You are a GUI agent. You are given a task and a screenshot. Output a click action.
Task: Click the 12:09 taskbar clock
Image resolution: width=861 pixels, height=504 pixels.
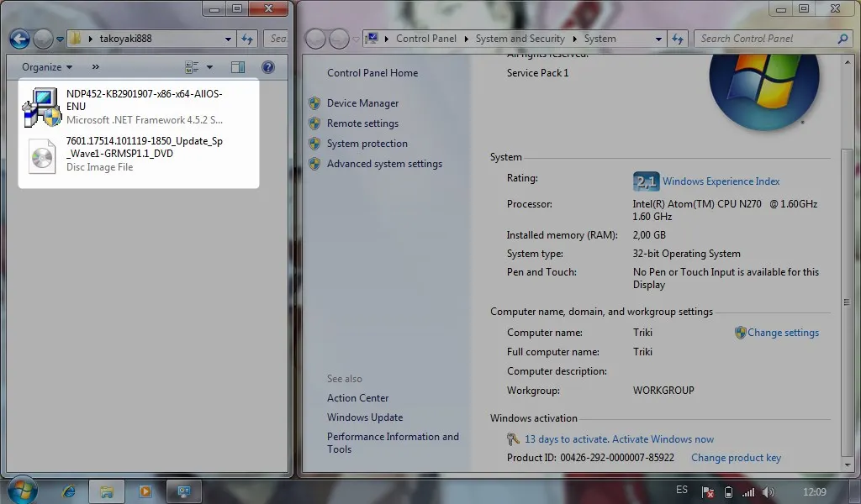tap(814, 492)
